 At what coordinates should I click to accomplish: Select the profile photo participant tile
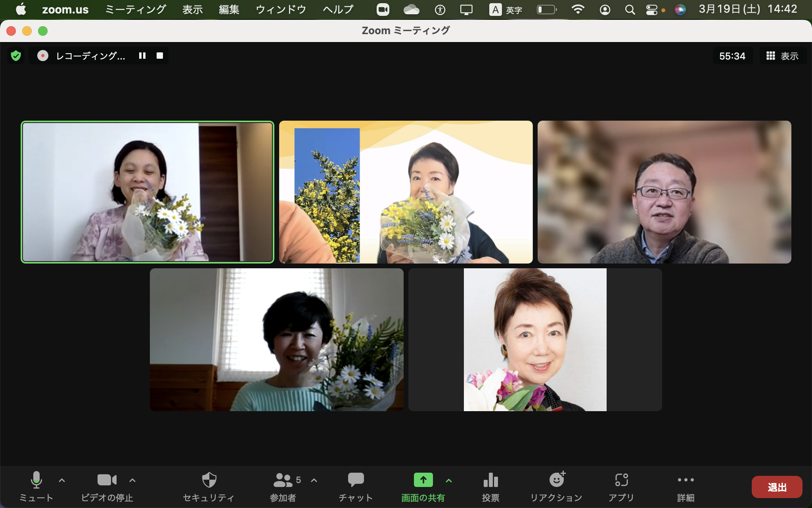pos(535,340)
